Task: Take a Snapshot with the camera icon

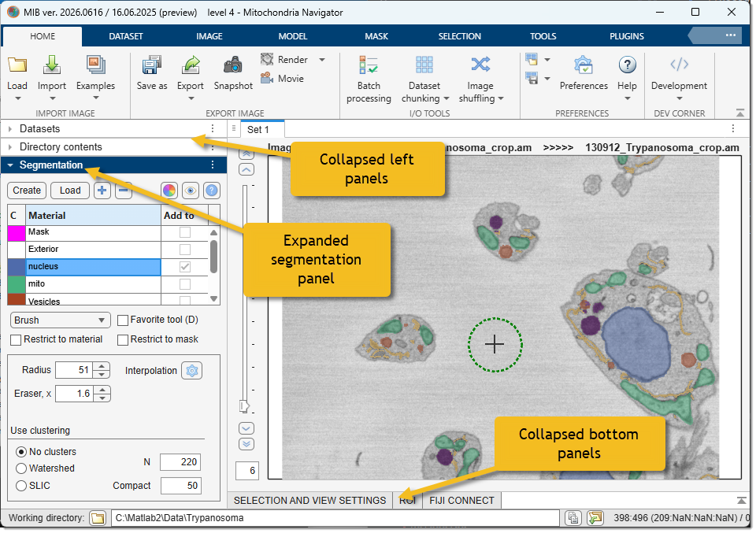Action: click(x=233, y=65)
